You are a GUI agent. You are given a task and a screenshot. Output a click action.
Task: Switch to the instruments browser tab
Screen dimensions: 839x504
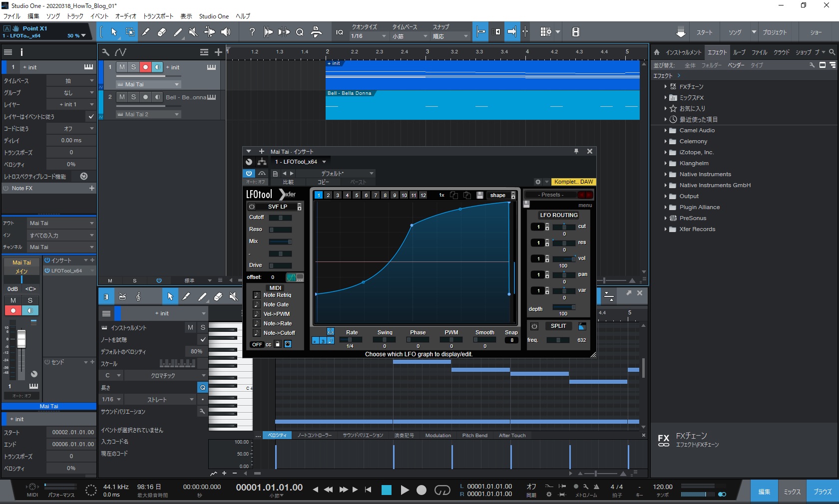pyautogui.click(x=684, y=52)
